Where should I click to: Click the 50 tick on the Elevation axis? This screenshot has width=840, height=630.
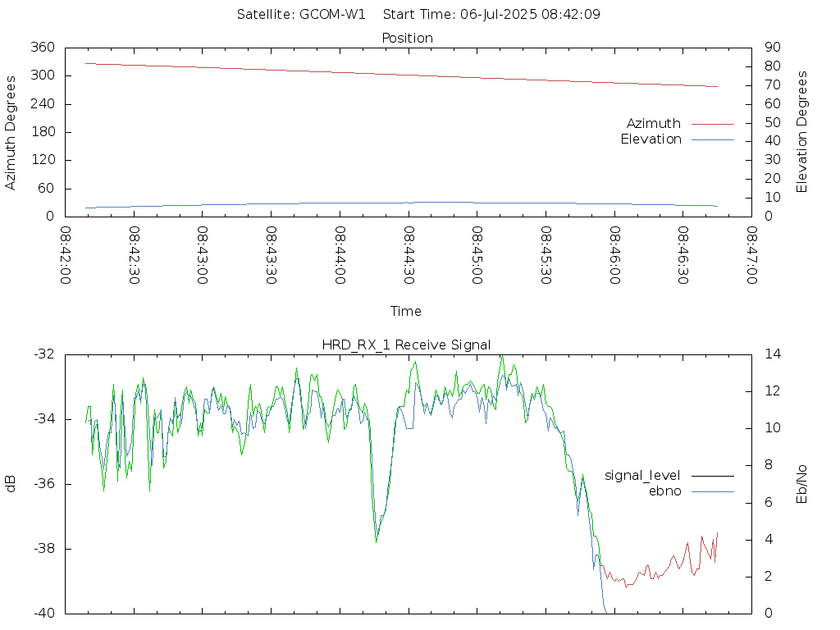coord(773,123)
